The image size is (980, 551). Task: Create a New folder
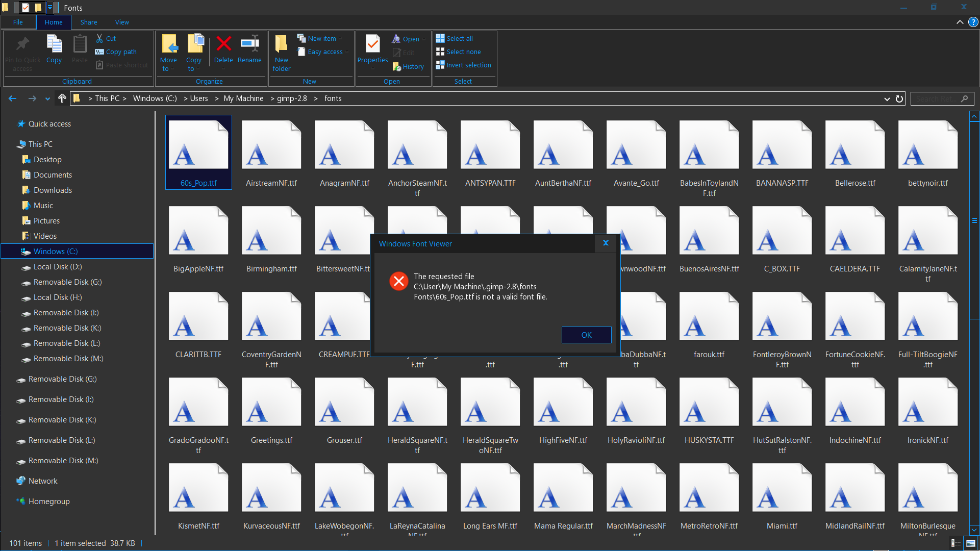click(282, 53)
